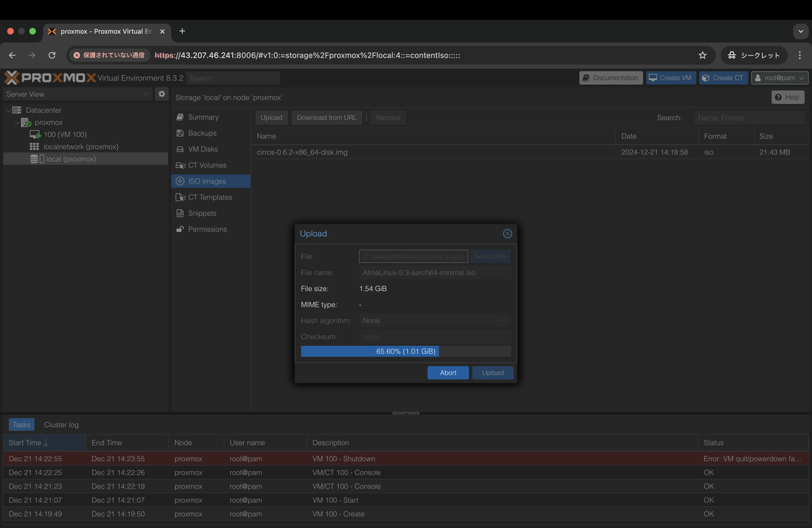This screenshot has height=528, width=812.
Task: Open Permissions section
Action: (x=210, y=229)
